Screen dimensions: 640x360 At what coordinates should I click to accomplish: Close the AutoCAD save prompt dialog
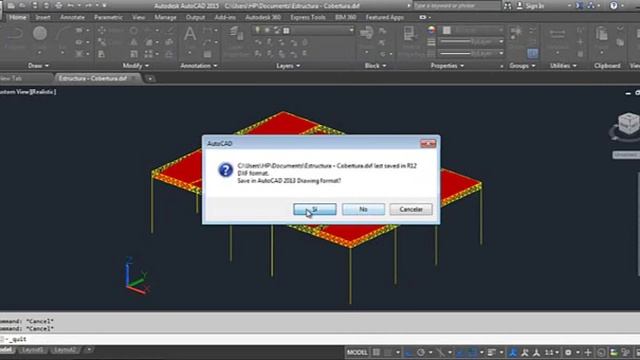(x=428, y=144)
